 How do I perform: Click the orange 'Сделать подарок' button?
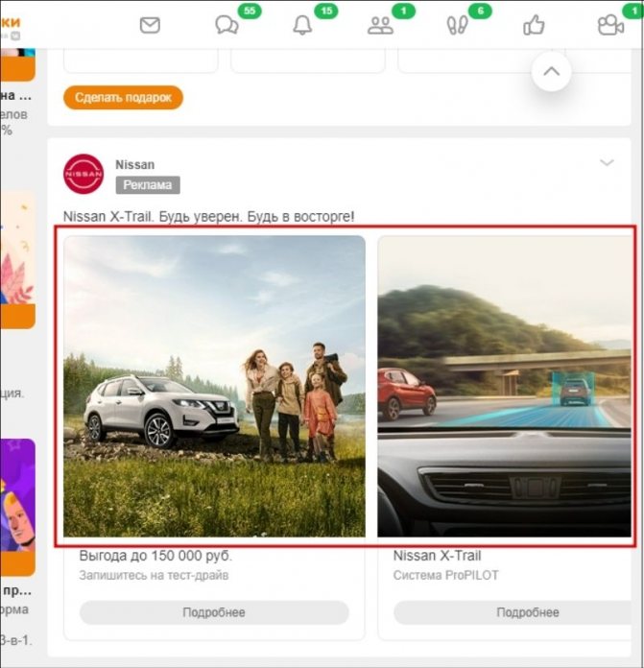click(123, 98)
